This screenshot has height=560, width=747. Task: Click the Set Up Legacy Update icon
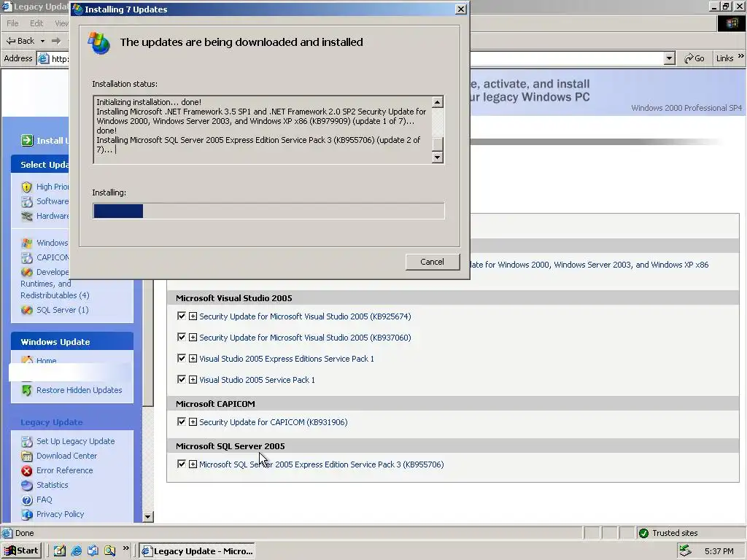27,441
